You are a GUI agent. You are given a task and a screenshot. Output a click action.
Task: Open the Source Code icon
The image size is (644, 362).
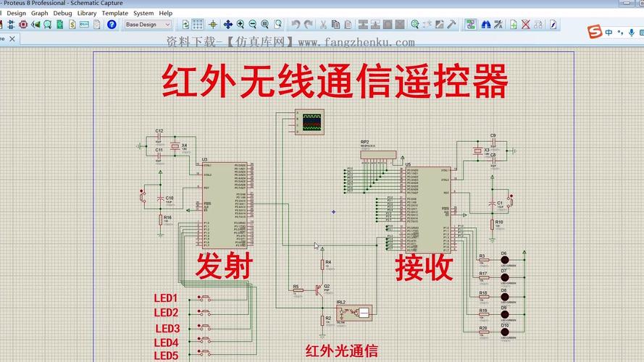point(84,25)
